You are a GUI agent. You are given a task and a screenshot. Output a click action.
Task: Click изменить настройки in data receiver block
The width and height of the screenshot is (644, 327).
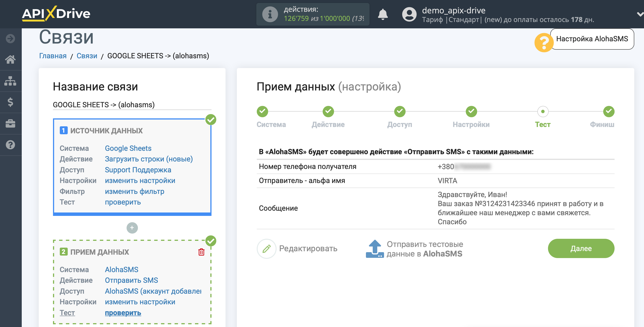140,302
